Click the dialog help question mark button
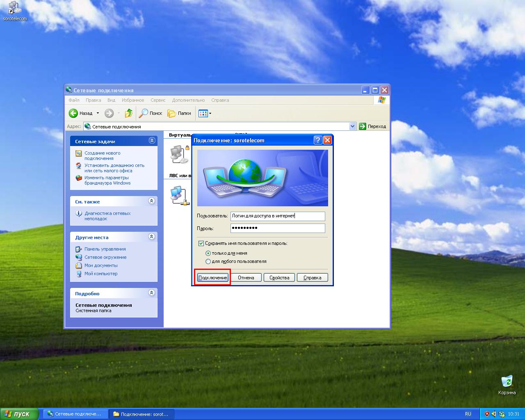This screenshot has height=420, width=525. pyautogui.click(x=318, y=140)
